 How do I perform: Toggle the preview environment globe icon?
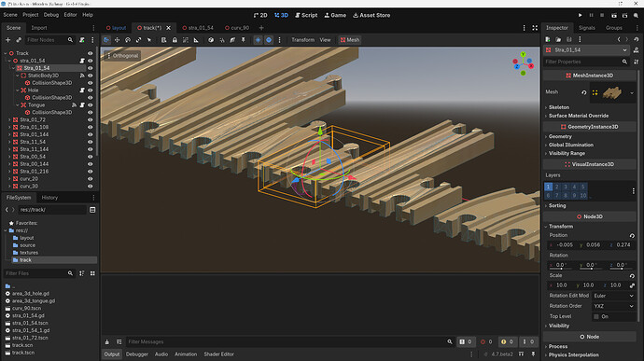click(269, 40)
